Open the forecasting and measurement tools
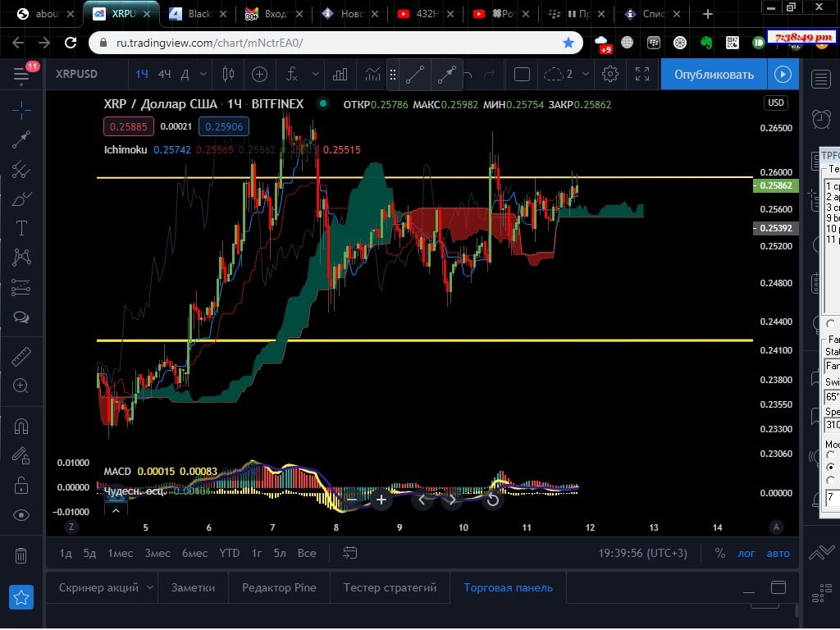 click(21, 288)
